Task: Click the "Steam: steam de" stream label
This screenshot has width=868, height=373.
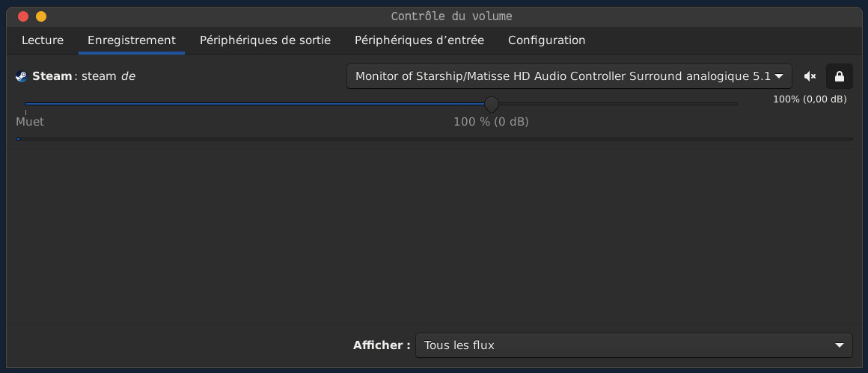Action: point(84,76)
